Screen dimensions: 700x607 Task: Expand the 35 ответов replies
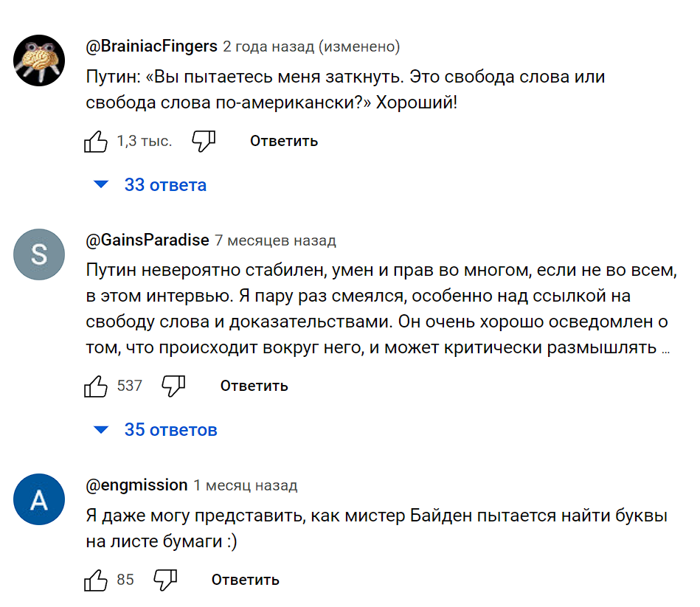click(156, 429)
